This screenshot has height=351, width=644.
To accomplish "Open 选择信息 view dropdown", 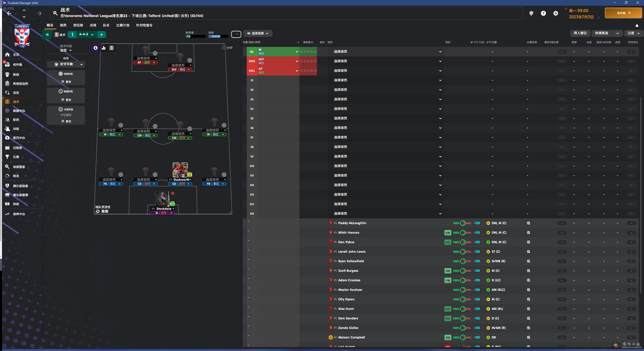I will pyautogui.click(x=258, y=33).
